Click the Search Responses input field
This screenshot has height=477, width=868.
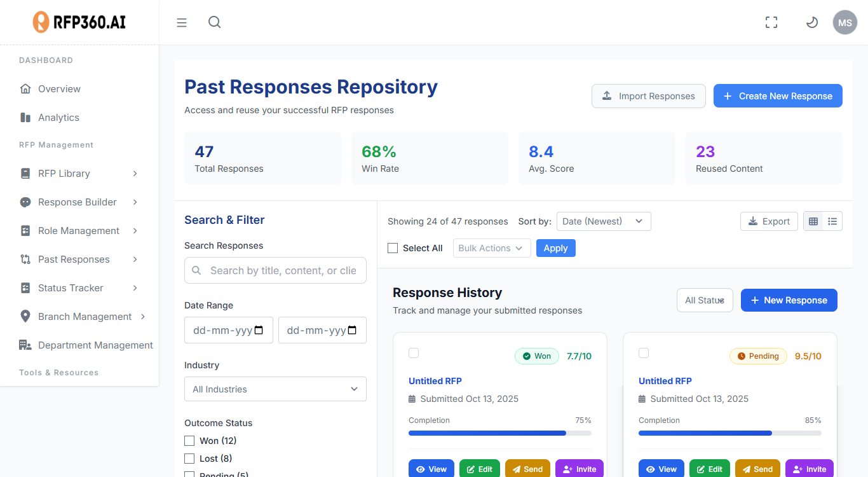[275, 270]
